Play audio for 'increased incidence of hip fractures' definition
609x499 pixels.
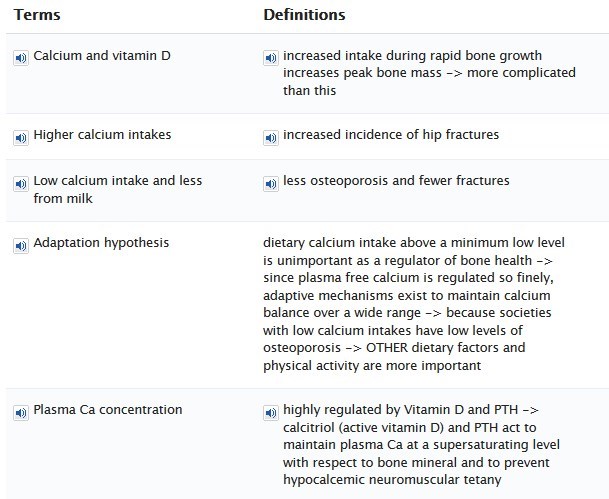(271, 138)
